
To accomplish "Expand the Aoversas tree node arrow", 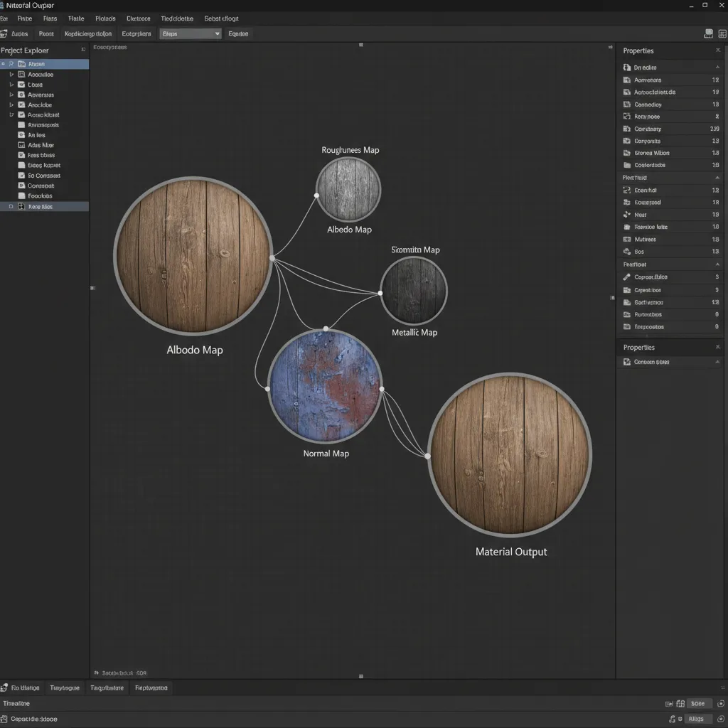I will (x=11, y=95).
